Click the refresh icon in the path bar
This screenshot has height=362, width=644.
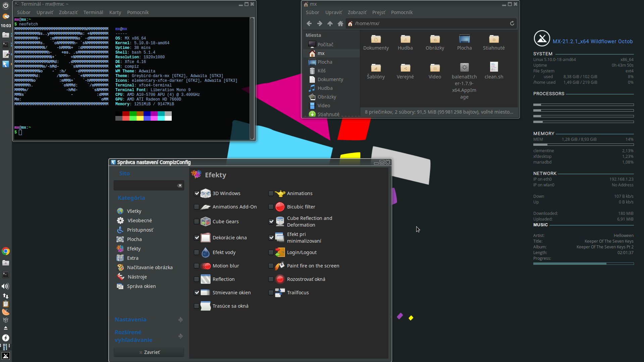click(x=512, y=23)
